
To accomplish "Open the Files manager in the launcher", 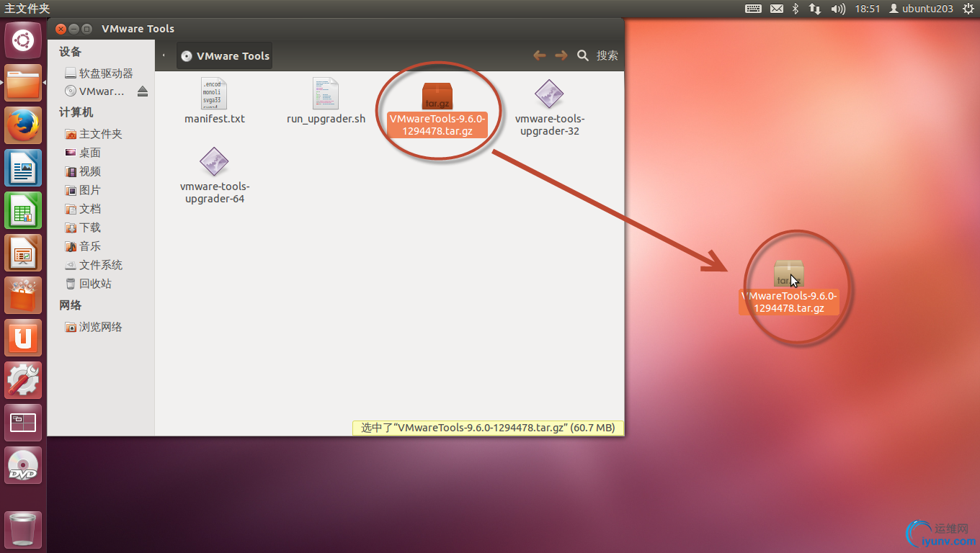I will pyautogui.click(x=23, y=83).
